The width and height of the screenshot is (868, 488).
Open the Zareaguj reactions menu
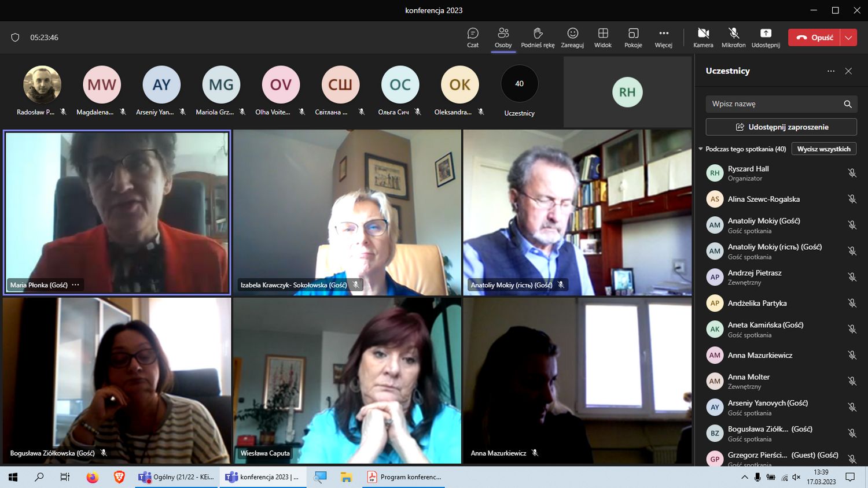(572, 37)
